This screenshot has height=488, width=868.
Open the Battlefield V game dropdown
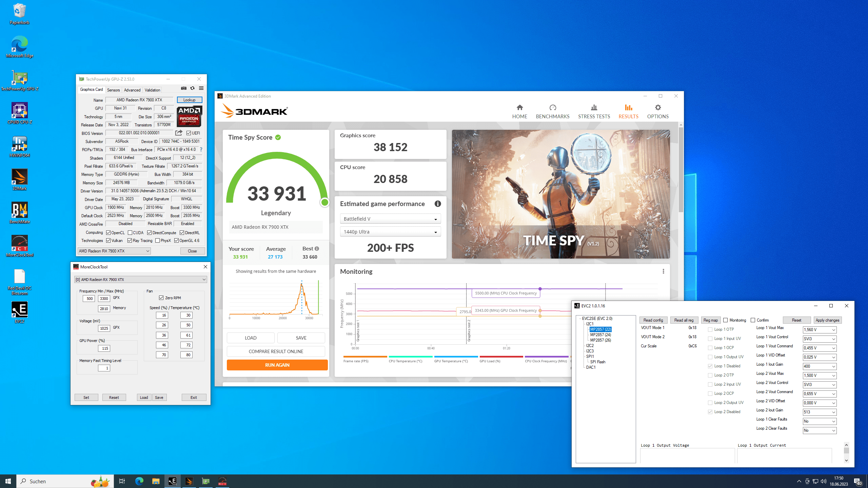pyautogui.click(x=390, y=219)
